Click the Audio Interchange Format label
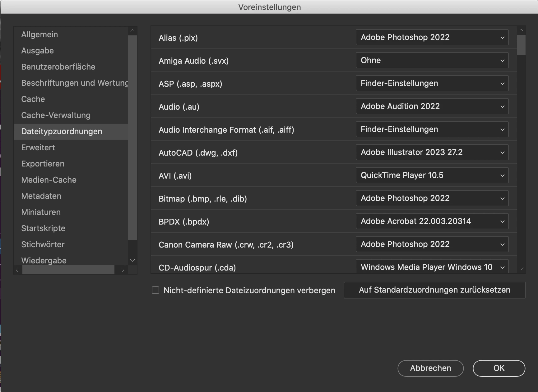538x392 pixels. coord(226,130)
